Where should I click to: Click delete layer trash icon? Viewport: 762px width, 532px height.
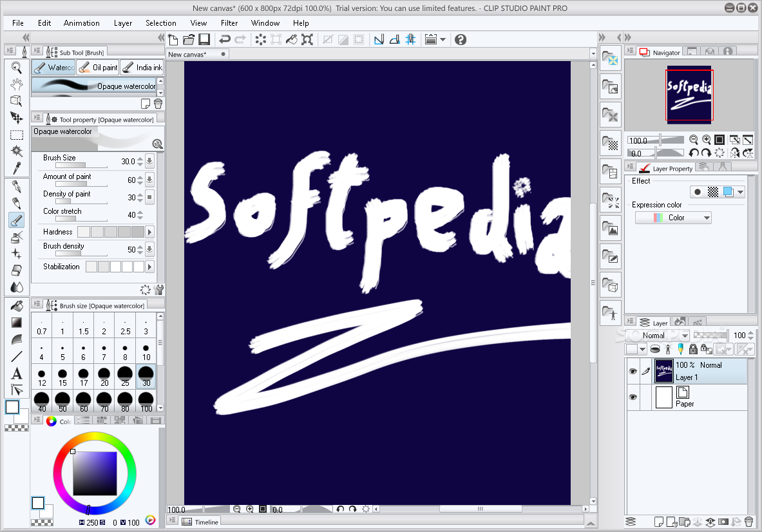(x=749, y=522)
